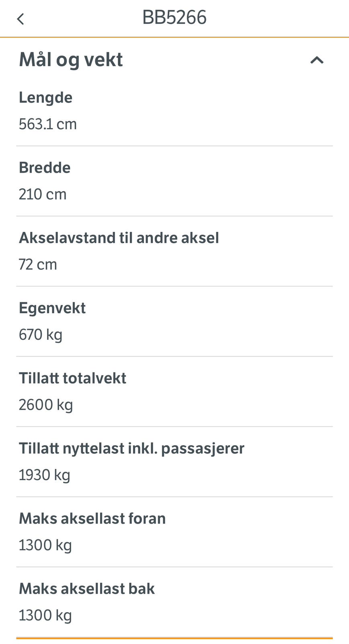This screenshot has width=349, height=644.
Task: Collapse the Mål og vekt section
Action: [317, 60]
